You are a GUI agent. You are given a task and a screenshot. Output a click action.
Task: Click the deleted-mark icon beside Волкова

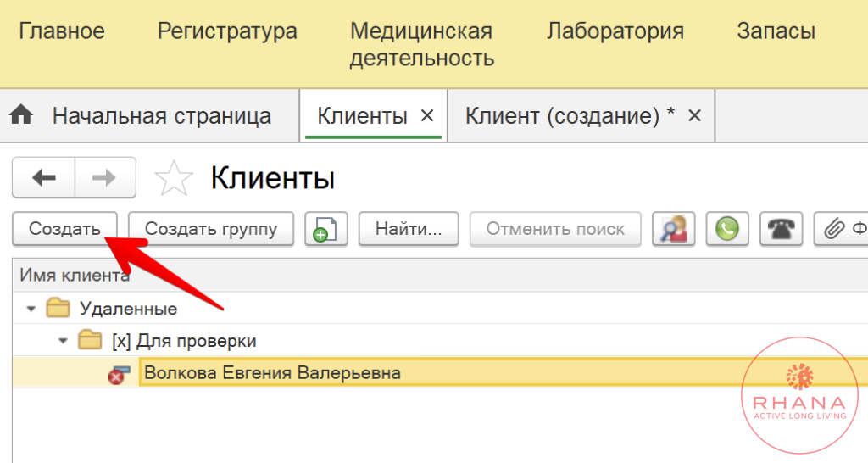pyautogui.click(x=119, y=375)
